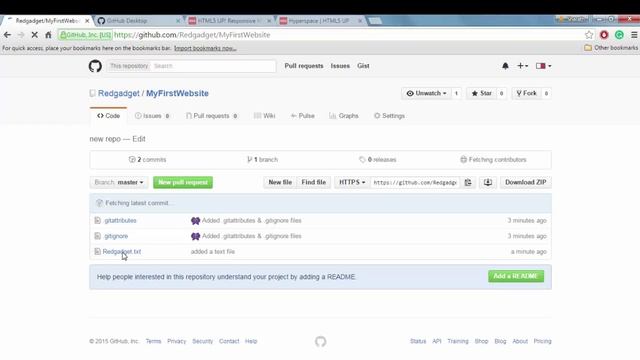
Task: Click the browser back arrow
Action: coord(7,35)
